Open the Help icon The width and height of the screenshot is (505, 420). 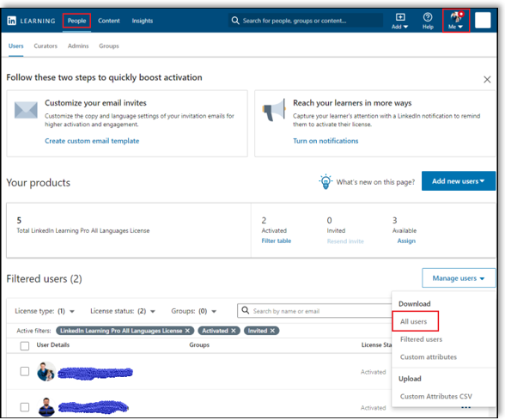(428, 21)
